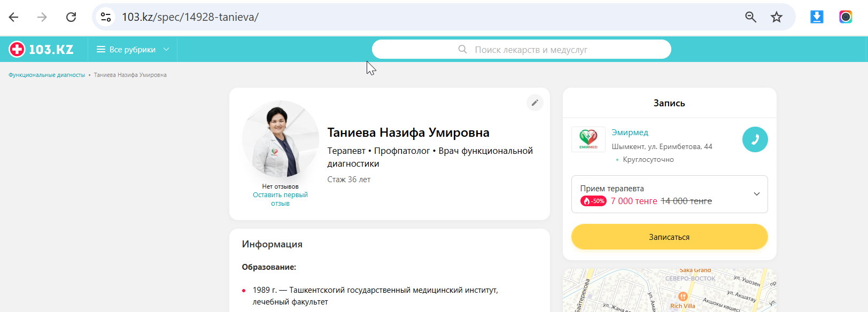Click the Функциональные диагносты breadcrumb
This screenshot has width=868, height=312.
pyautogui.click(x=47, y=75)
